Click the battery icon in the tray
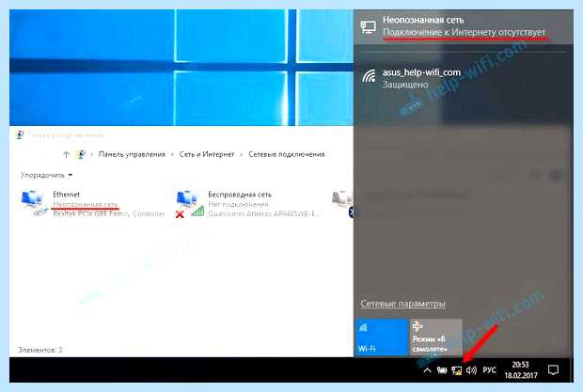 pyautogui.click(x=442, y=370)
